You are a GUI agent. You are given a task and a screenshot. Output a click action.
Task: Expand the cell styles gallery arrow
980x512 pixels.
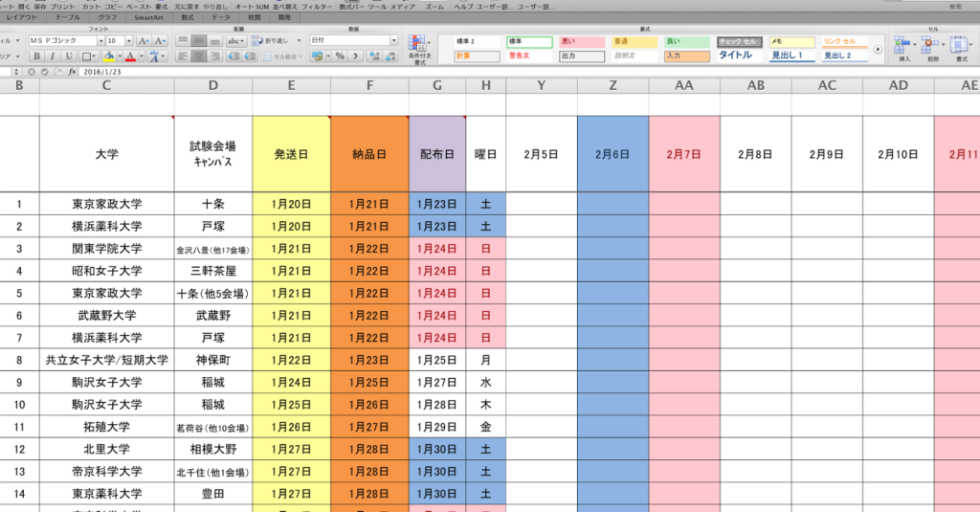tap(878, 50)
